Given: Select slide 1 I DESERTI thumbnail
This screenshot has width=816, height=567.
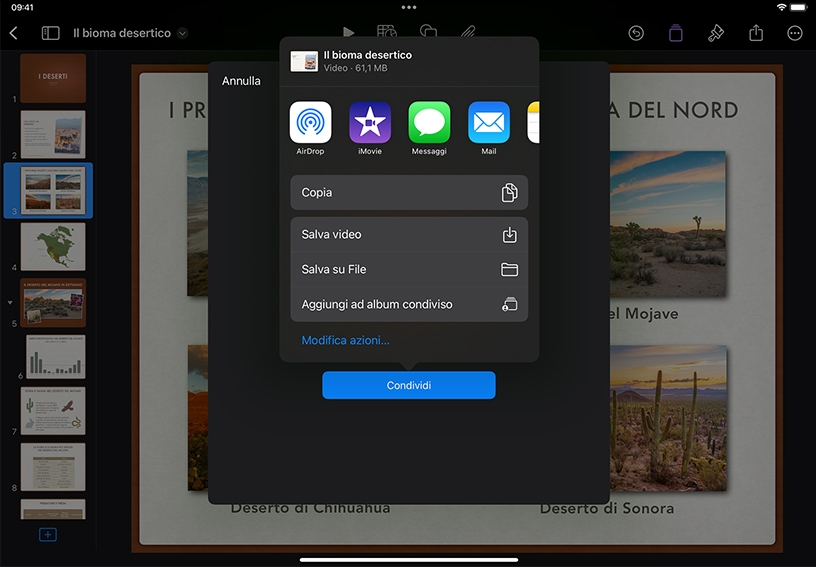Looking at the screenshot, I should click(x=53, y=78).
